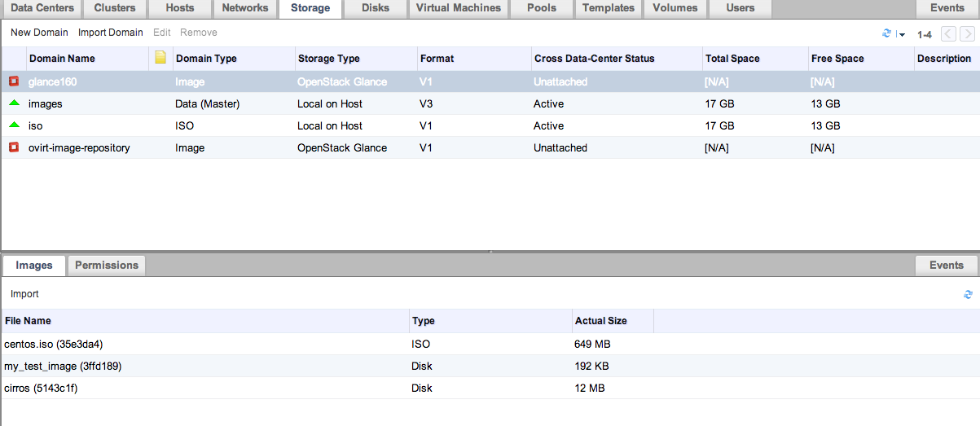Click the red status icon for glance160
Screen dimensions: 980x426
(x=14, y=81)
